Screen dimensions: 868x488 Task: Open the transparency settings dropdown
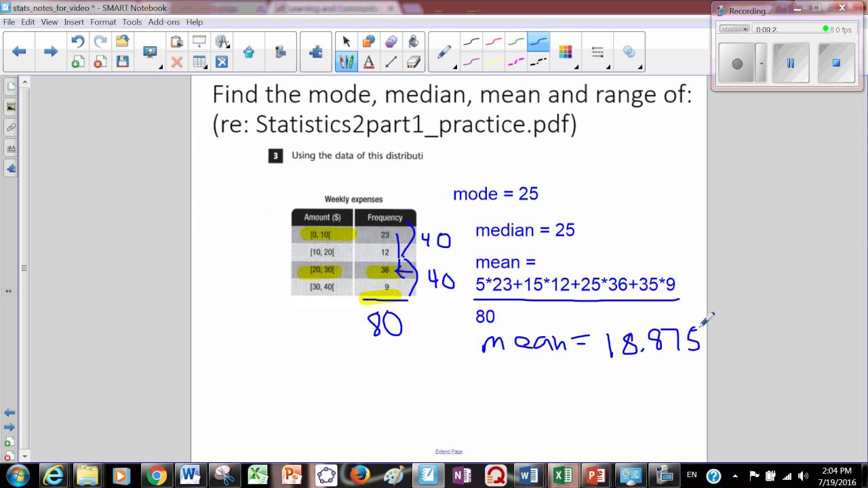[629, 52]
